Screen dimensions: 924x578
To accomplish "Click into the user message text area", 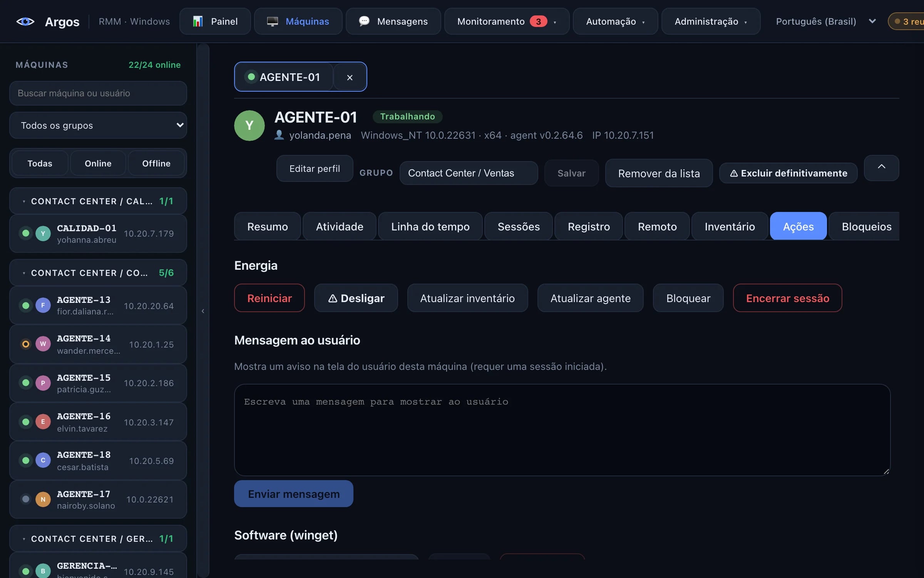I will coord(562,430).
